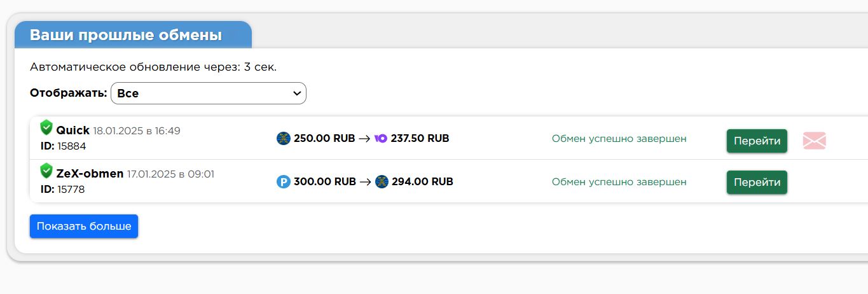
Task: Click the round currency icon before 250.00 RUB
Action: [x=284, y=138]
